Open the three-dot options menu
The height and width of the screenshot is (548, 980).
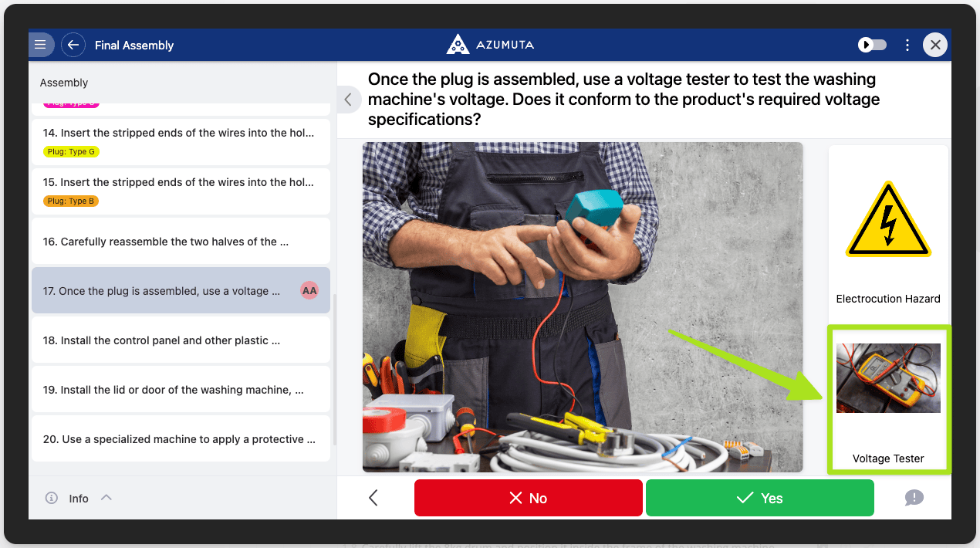[x=907, y=45]
